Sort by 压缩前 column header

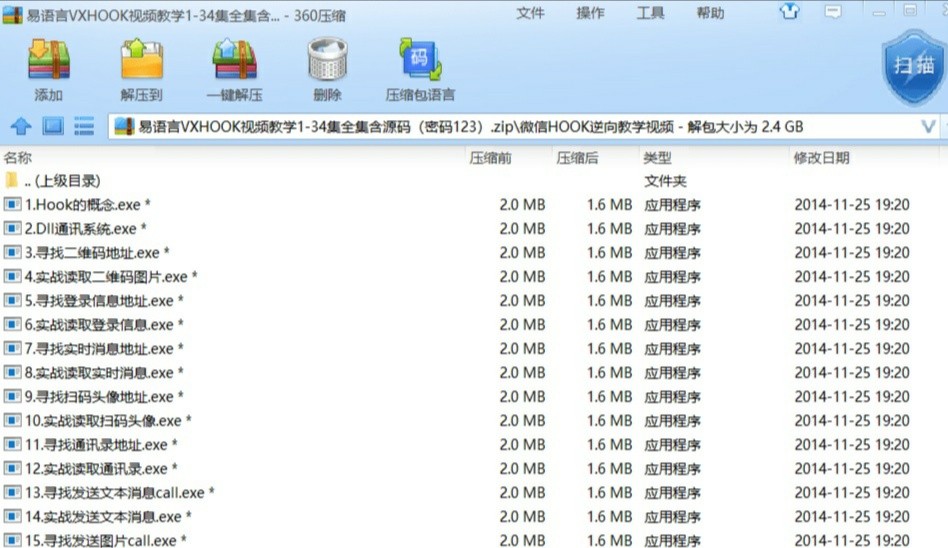(490, 158)
